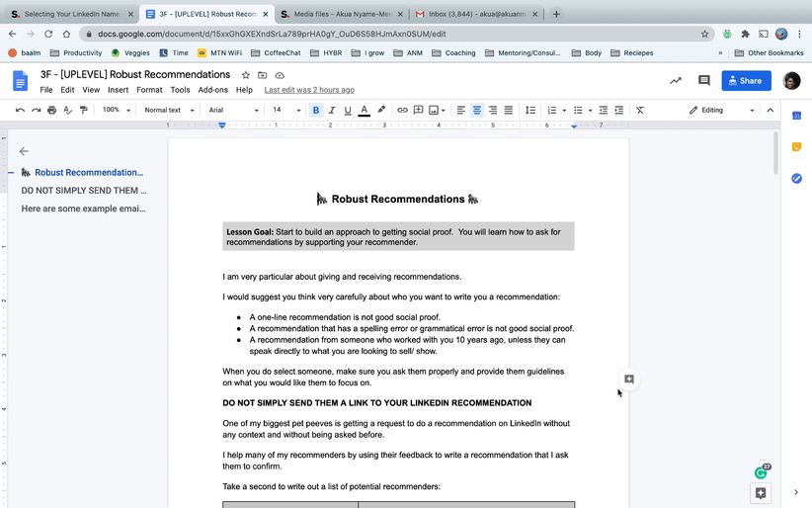
Task: Open the highlight color picker
Action: tap(381, 110)
